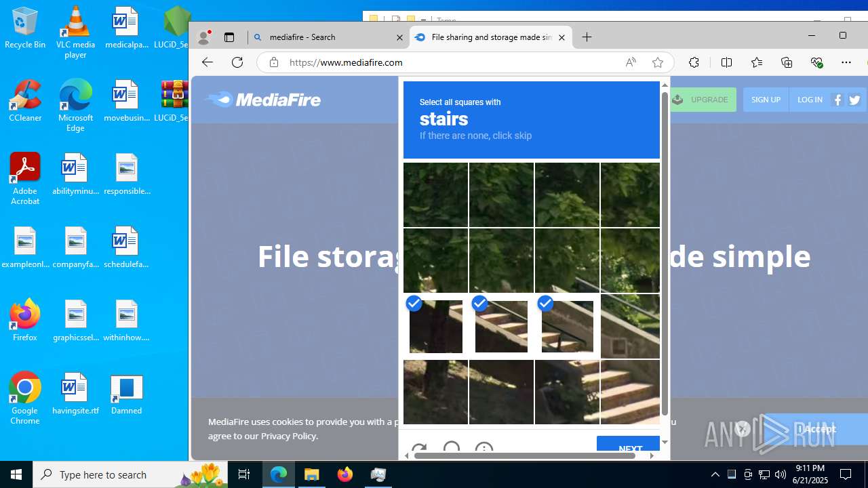
Task: Toggle Read aloud in address bar
Action: pyautogui.click(x=631, y=62)
